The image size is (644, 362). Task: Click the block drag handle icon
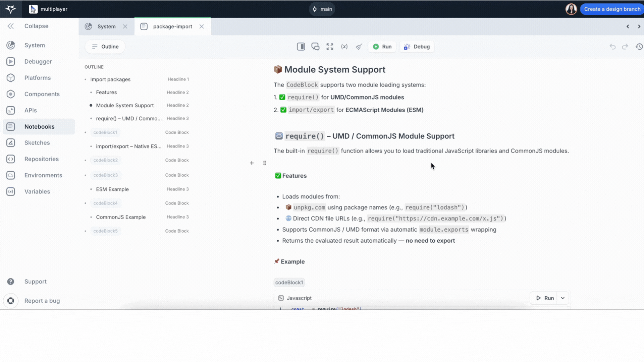point(265,163)
